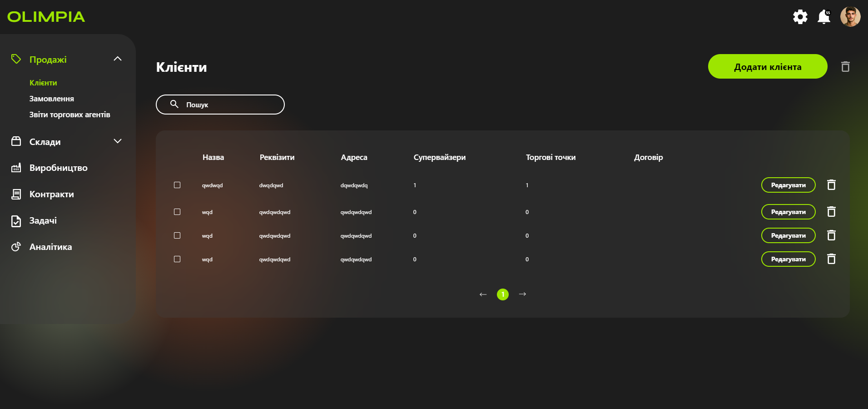Click the dwqdqwd requisites cell
This screenshot has height=409, width=868.
[271, 185]
